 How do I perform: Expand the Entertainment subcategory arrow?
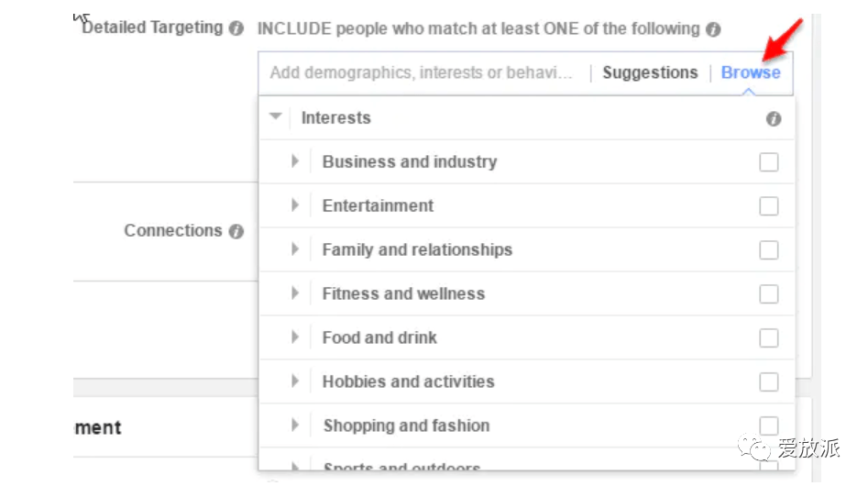coord(295,205)
